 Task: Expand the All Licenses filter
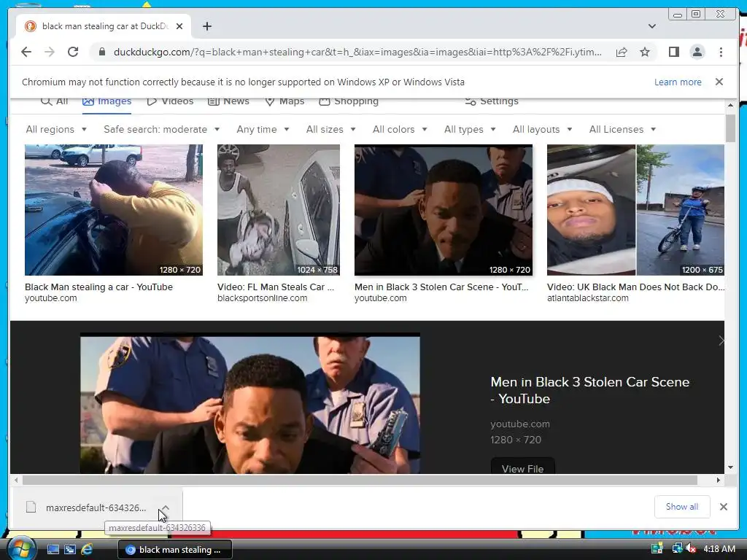point(623,129)
